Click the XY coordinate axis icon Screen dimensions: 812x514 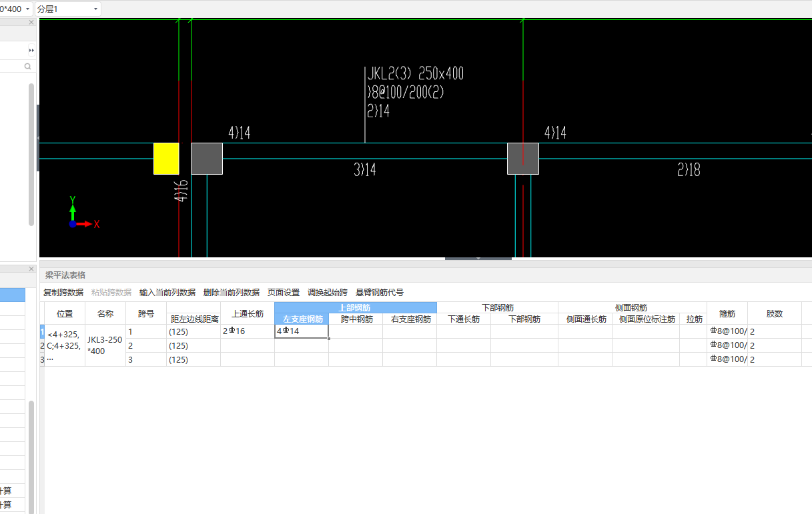83,213
